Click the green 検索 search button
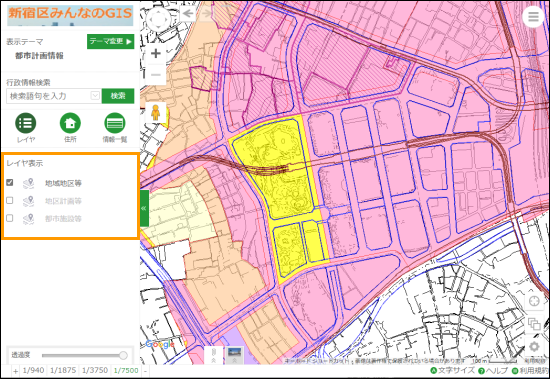Screen dimensions: 550x379 pyautogui.click(x=118, y=96)
